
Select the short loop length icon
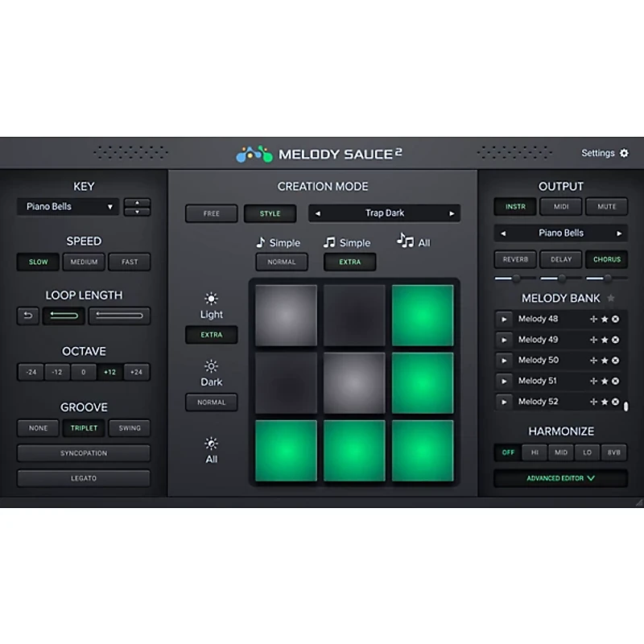click(x=64, y=316)
